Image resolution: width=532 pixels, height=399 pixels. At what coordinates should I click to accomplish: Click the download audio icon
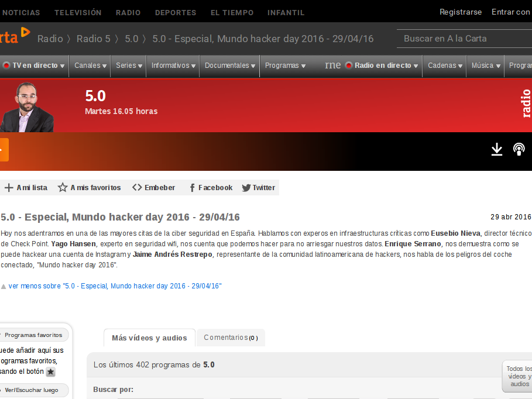point(496,150)
